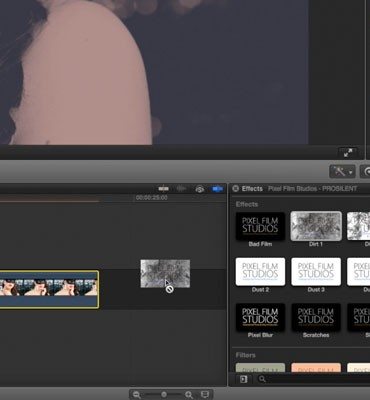
Task: Click the Dirt 1 label text
Action: coord(316,244)
